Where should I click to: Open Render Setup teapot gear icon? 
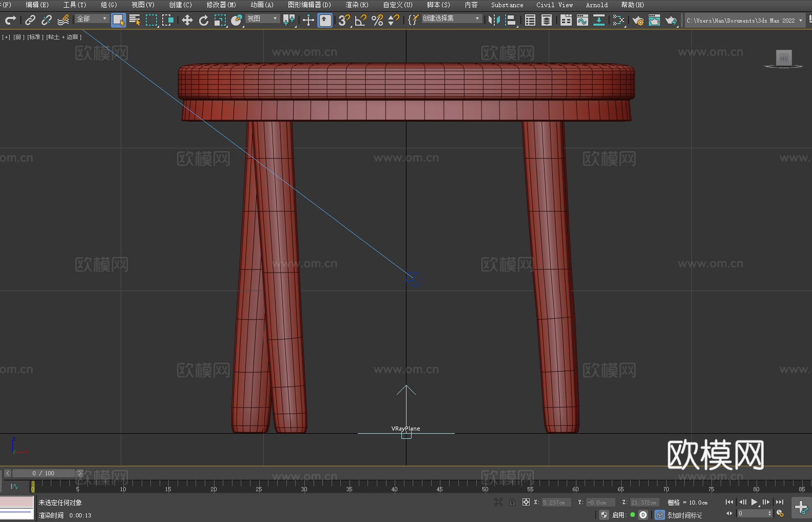pos(638,20)
